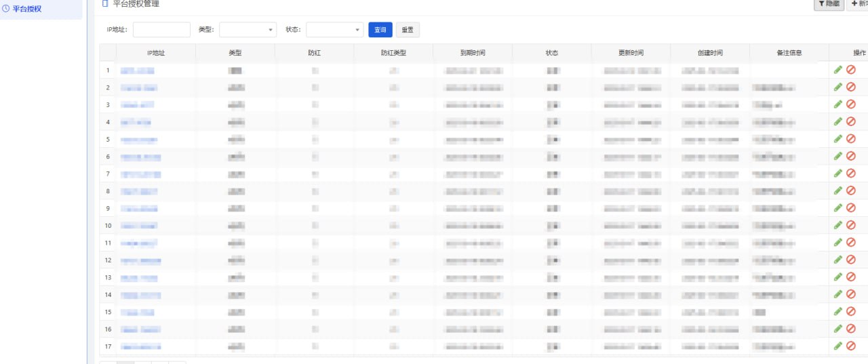
Task: Click the red ban icon in row 15
Action: pos(850,311)
